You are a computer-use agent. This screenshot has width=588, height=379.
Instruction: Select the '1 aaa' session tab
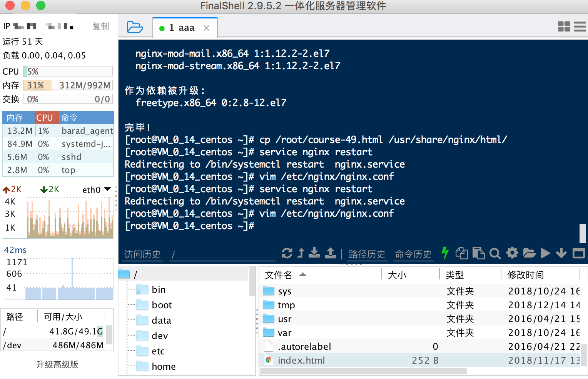(x=185, y=28)
